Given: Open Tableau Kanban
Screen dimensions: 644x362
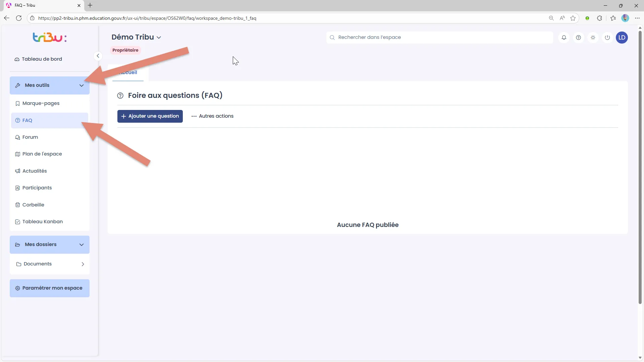Looking at the screenshot, I should point(50,222).
